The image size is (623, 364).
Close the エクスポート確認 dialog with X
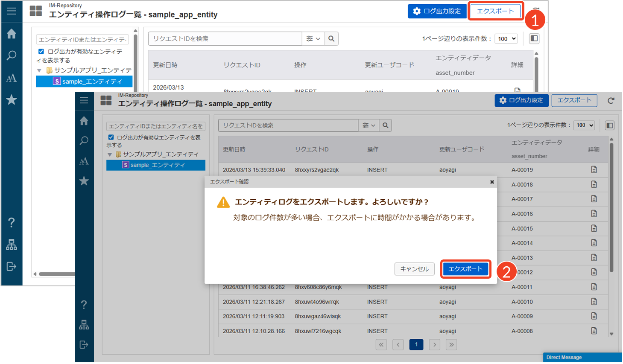pos(492,182)
